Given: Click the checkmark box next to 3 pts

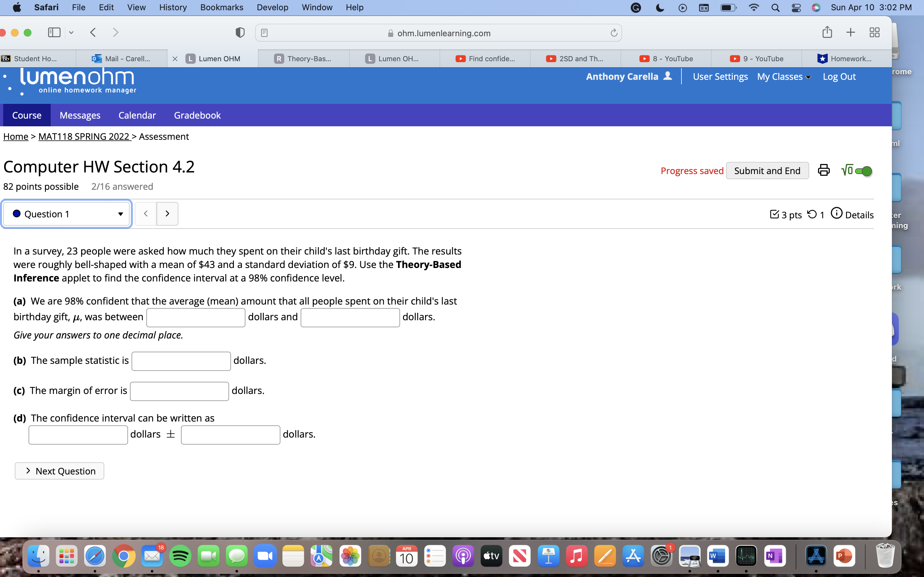Looking at the screenshot, I should [x=775, y=214].
